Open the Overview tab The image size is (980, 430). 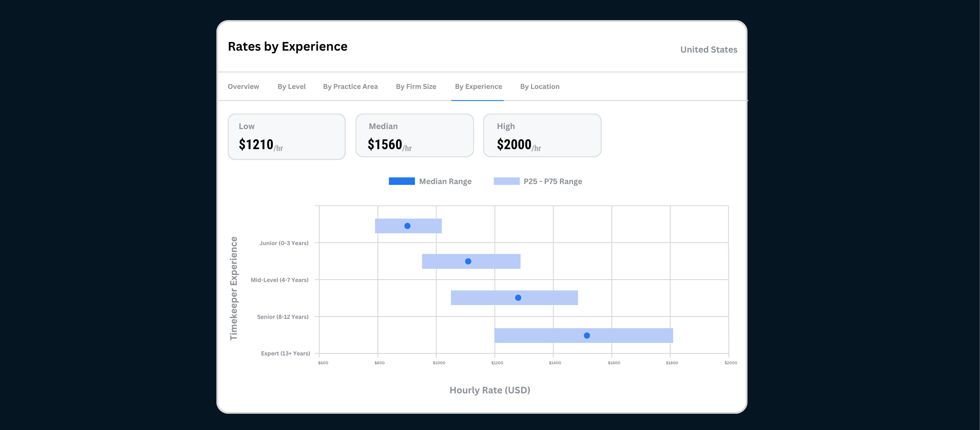click(243, 86)
